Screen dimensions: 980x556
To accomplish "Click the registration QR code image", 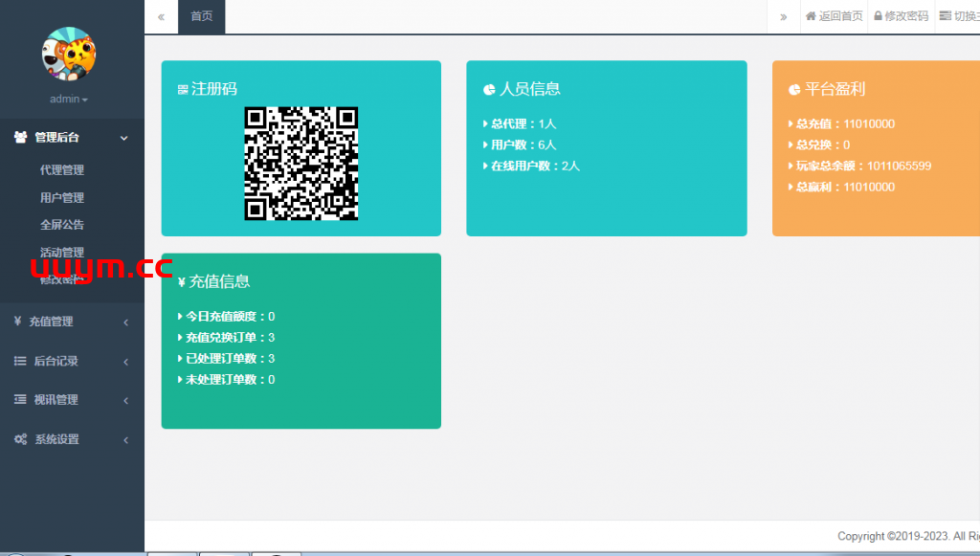I will [301, 164].
